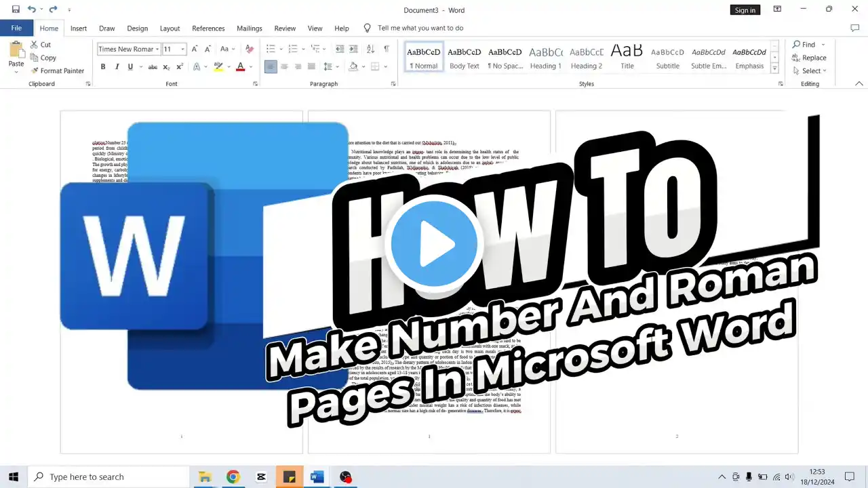Toggle Align Left paragraph alignment

coord(271,66)
